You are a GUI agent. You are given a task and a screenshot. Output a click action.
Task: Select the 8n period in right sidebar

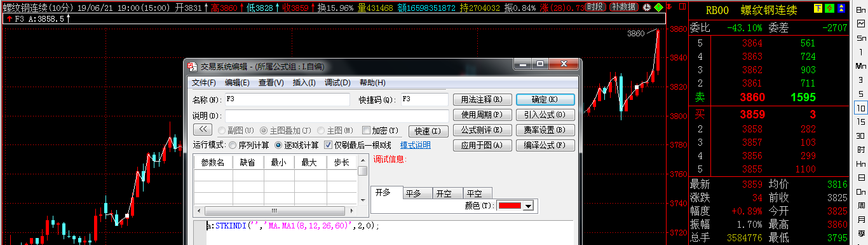(861, 10)
